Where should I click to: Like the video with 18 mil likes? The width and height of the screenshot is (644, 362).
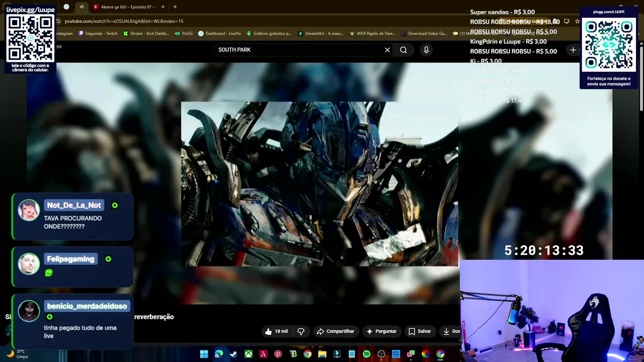coord(276,331)
